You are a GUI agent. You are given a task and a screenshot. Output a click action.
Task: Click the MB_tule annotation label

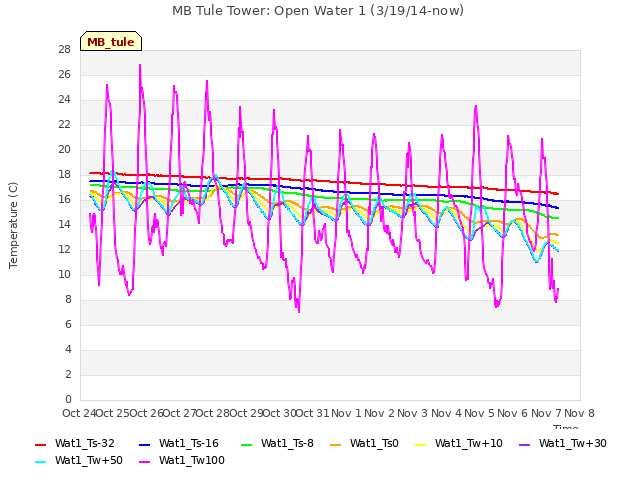point(111,41)
